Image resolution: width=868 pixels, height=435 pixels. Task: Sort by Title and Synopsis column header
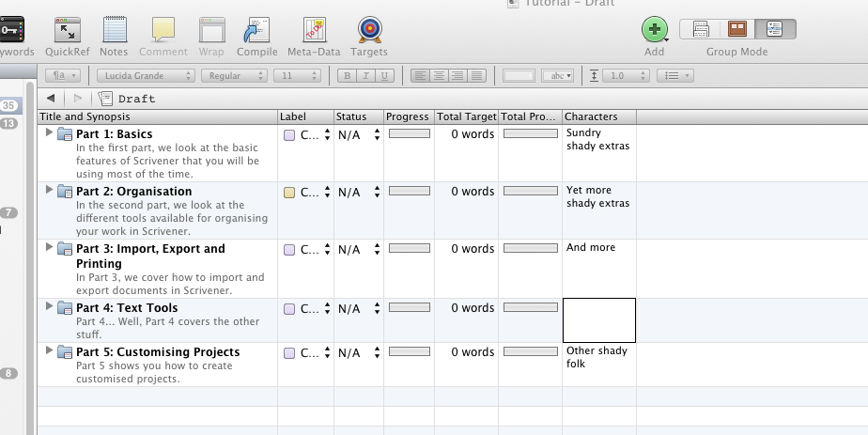point(158,117)
